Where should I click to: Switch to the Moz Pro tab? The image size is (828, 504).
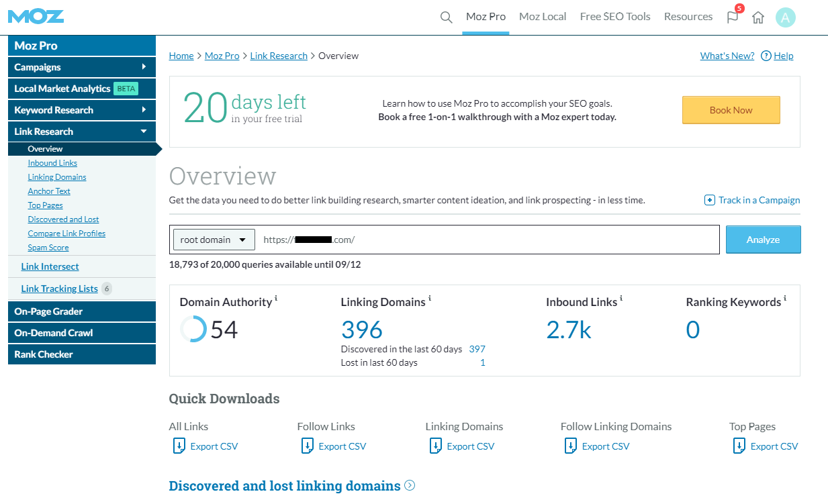[486, 17]
